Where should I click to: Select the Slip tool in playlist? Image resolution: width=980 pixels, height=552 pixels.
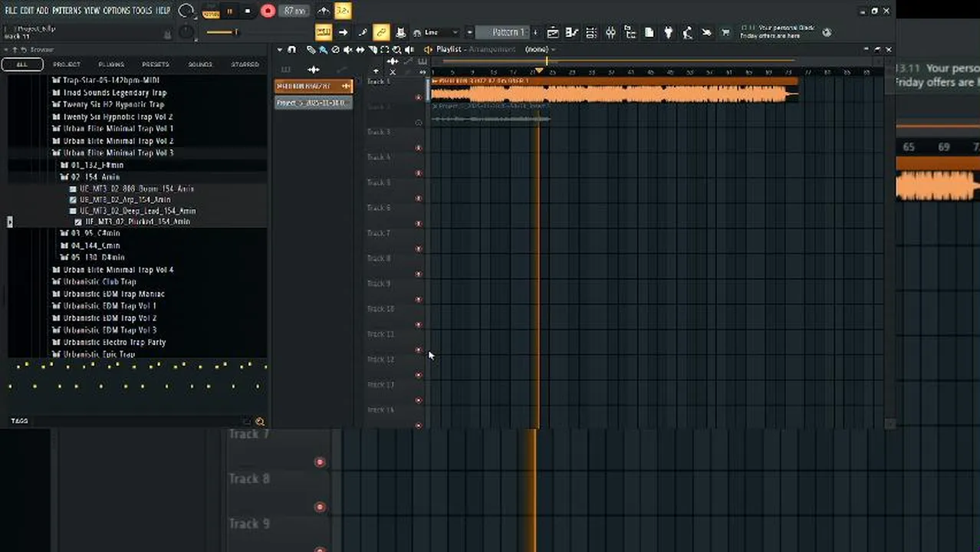click(360, 49)
